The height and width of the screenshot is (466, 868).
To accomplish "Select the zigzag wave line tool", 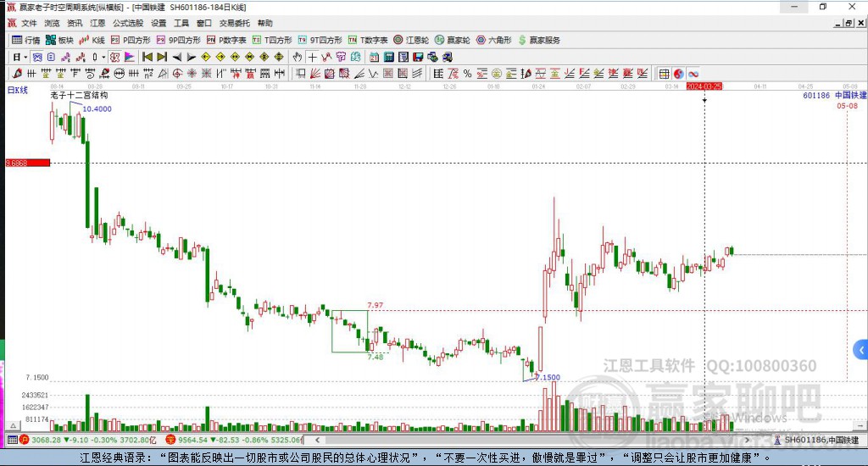I will click(373, 74).
